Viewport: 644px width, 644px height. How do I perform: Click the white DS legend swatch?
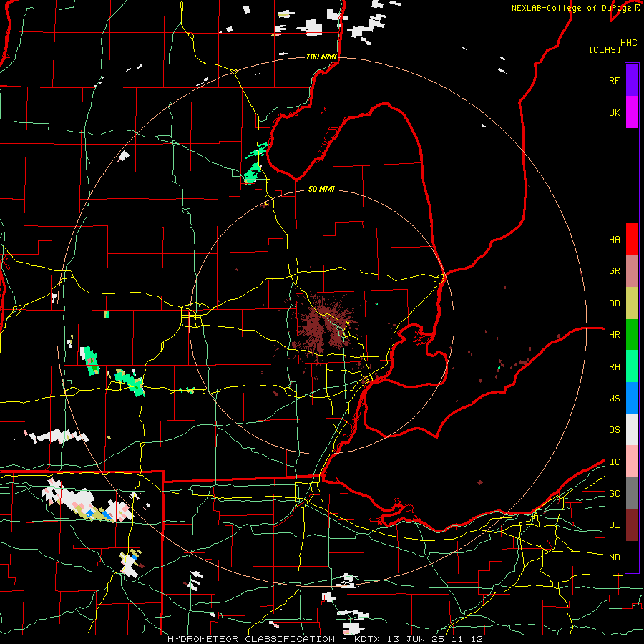pyautogui.click(x=632, y=429)
